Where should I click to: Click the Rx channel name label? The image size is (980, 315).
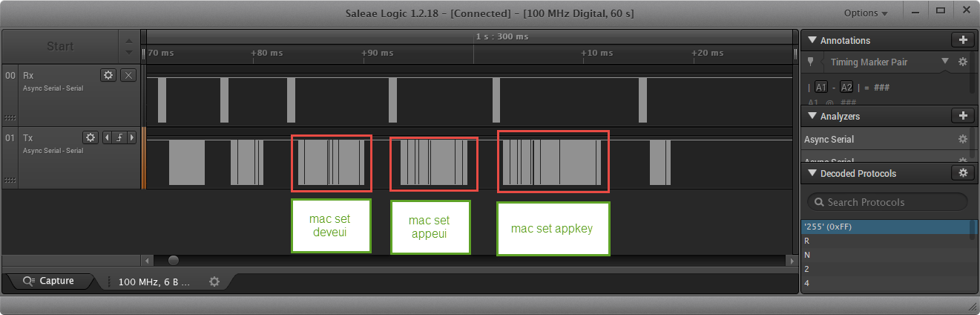pos(28,75)
